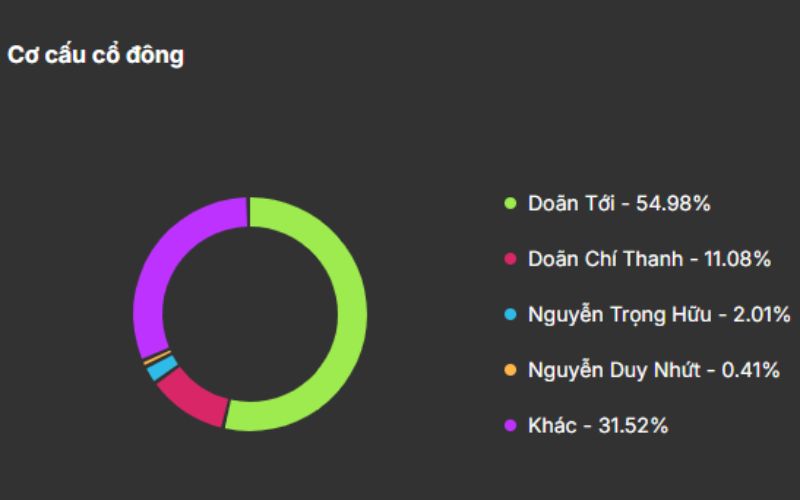This screenshot has height=500, width=800.
Task: Click the purple donut chart segment
Action: click(x=160, y=261)
